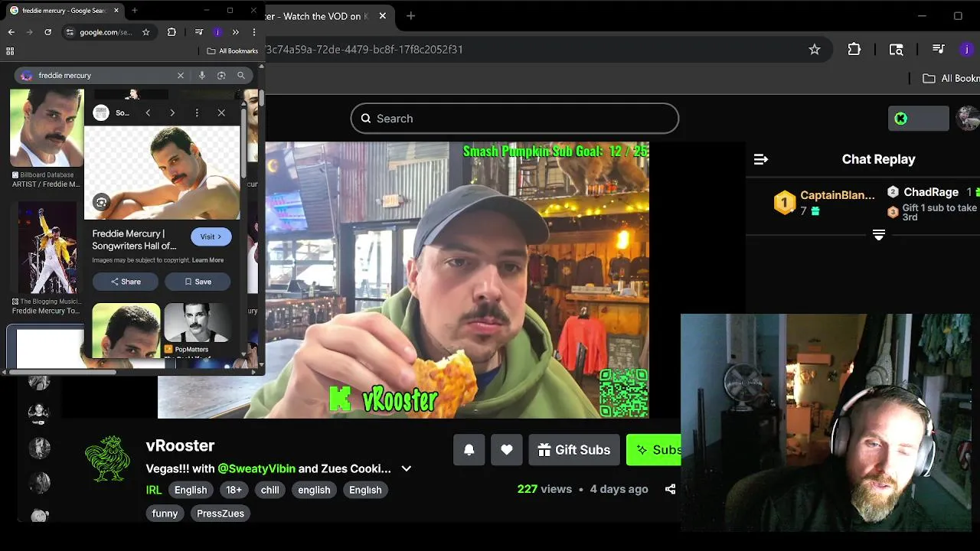Click Visit button for Songwriters Hall result
The width and height of the screenshot is (980, 551).
pos(211,237)
